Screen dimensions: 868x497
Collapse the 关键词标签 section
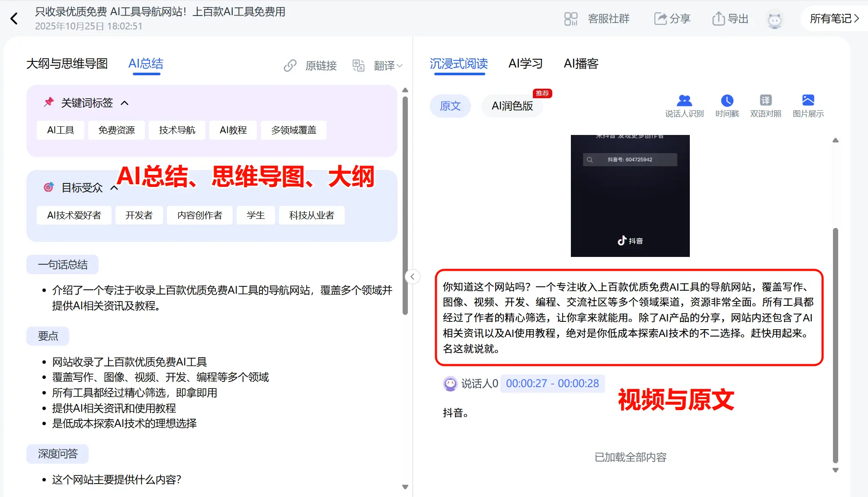(x=125, y=103)
